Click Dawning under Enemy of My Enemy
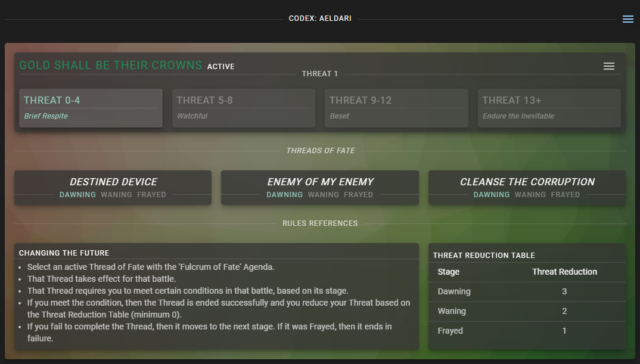 click(x=284, y=195)
